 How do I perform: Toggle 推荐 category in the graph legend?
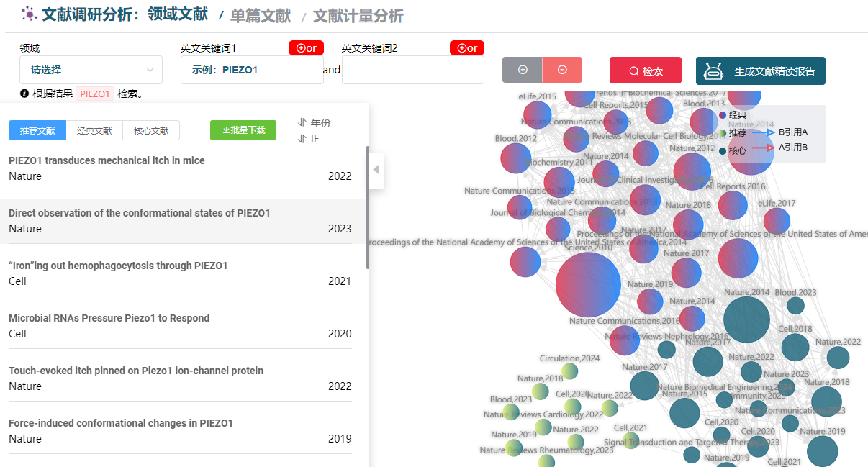732,133
